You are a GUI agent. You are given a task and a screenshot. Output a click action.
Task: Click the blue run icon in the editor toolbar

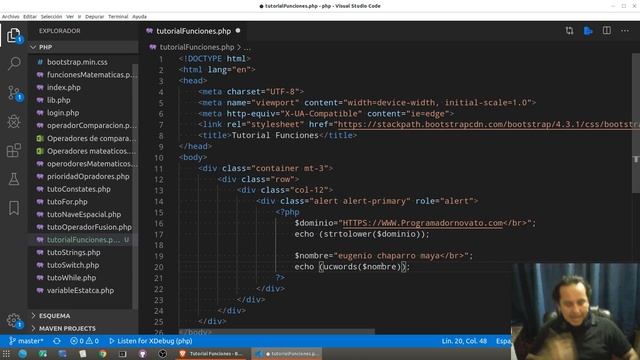(x=588, y=31)
